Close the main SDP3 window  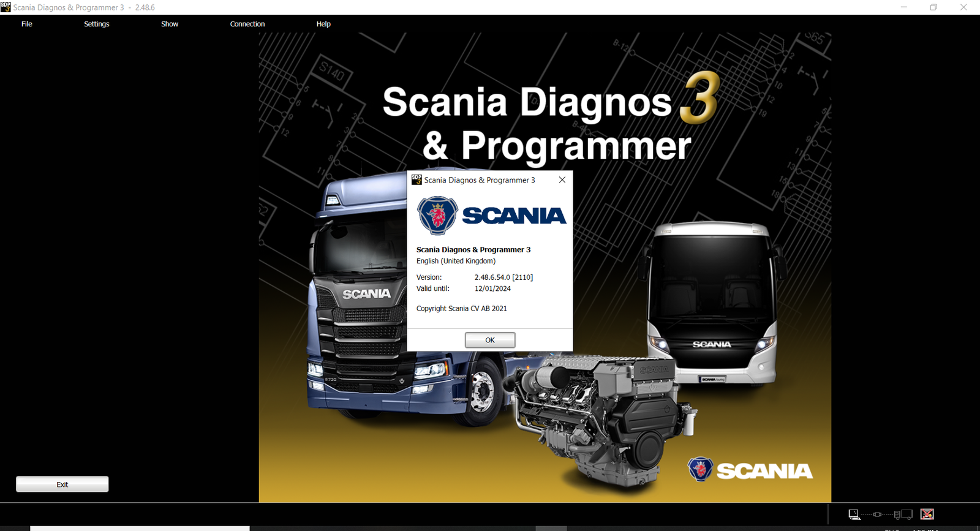(963, 7)
